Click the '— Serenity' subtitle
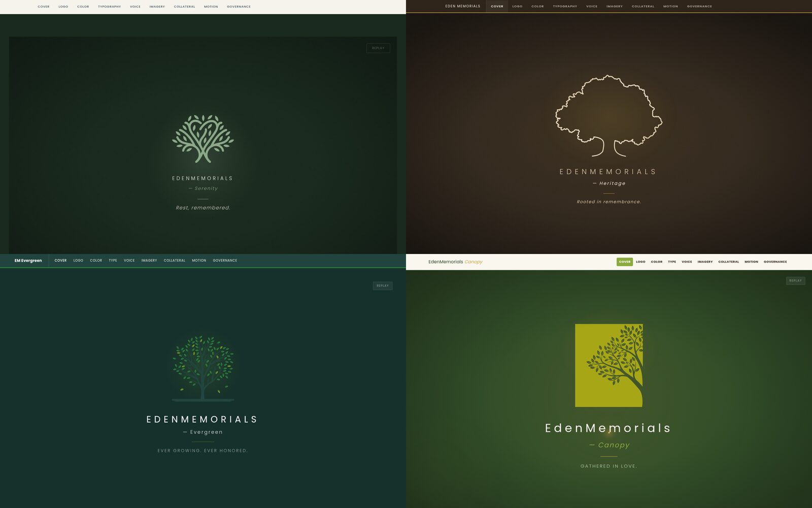 tap(203, 188)
